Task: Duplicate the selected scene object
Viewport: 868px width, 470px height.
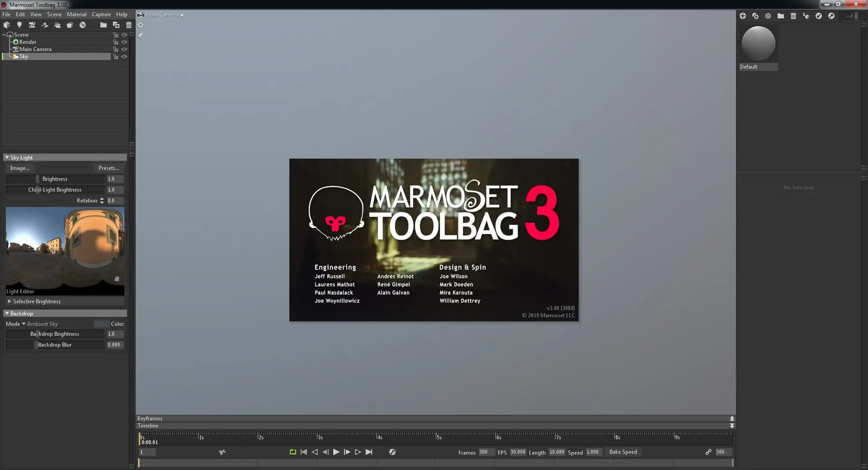Action: coord(116,25)
